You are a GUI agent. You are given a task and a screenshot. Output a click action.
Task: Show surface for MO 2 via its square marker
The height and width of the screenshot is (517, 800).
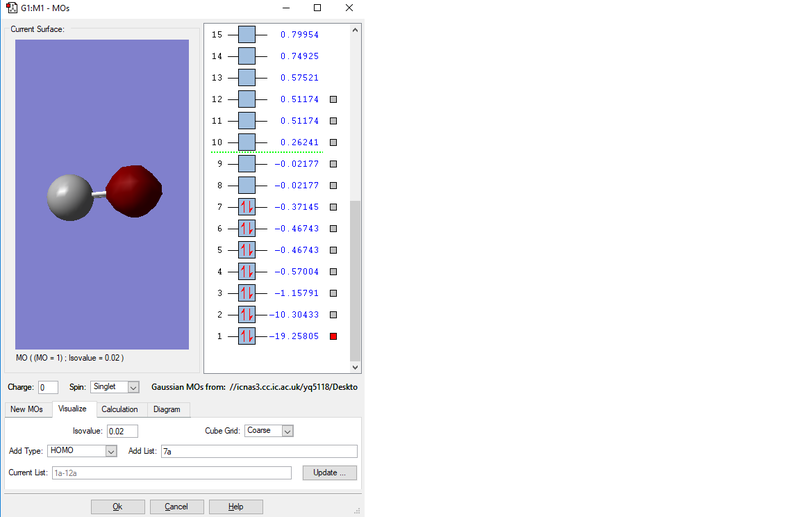(334, 315)
